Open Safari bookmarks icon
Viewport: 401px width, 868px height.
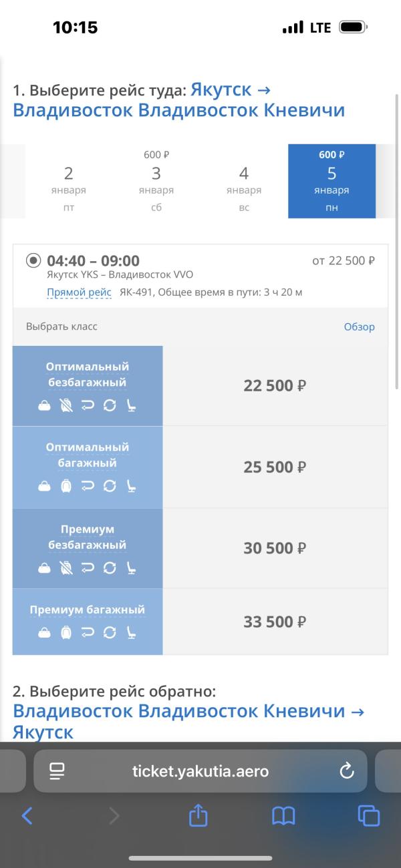[283, 815]
